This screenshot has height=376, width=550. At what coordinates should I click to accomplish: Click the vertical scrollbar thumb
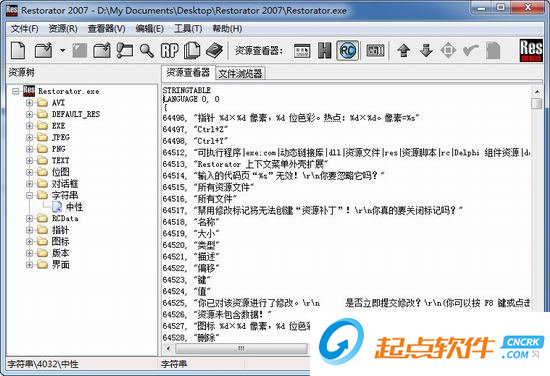point(537,103)
